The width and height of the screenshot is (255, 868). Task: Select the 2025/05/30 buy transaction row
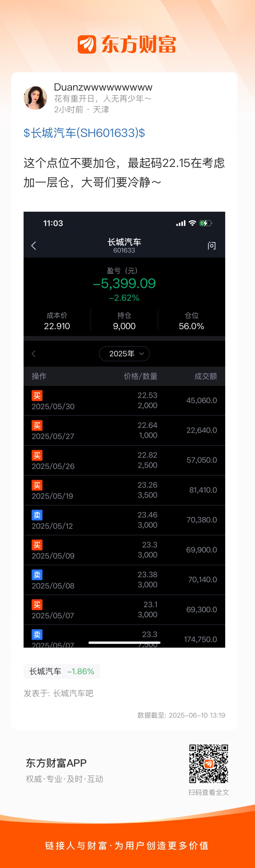[x=124, y=400]
